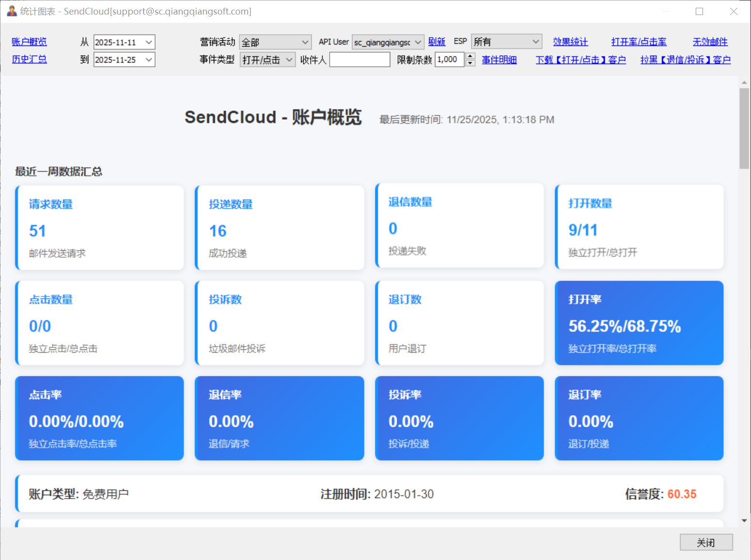751x560 pixels.
Task: Click the 刷新 refresh link
Action: click(436, 42)
